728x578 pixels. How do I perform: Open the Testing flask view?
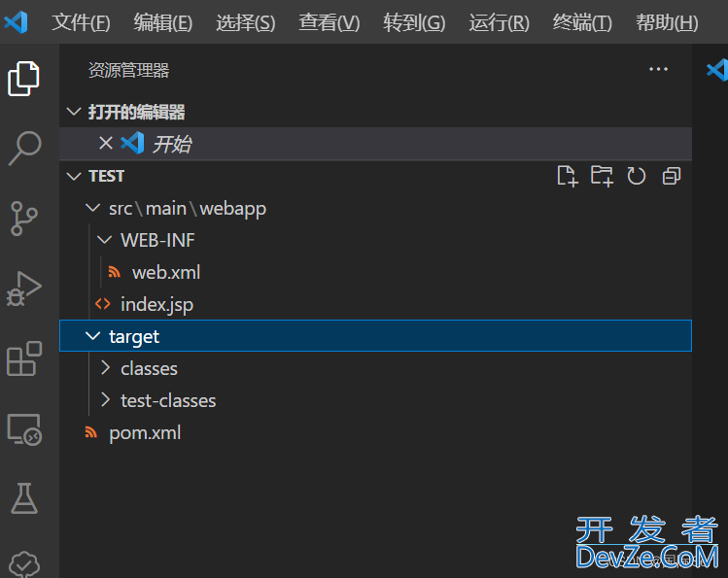coord(24,498)
